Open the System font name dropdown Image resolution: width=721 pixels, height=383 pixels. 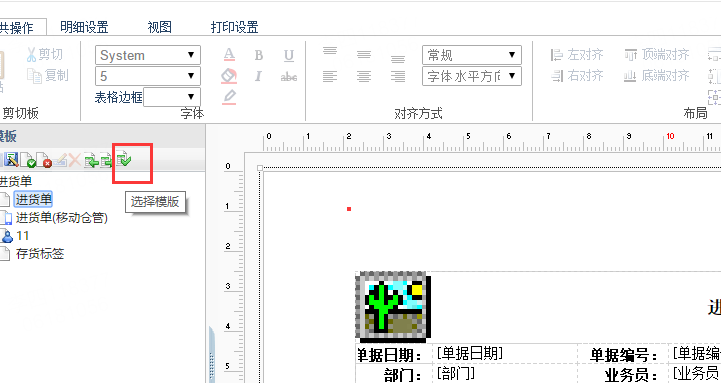pyautogui.click(x=148, y=55)
